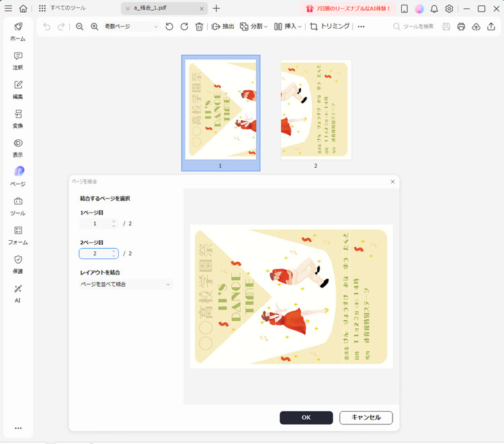Click the trash delete page icon

[199, 26]
